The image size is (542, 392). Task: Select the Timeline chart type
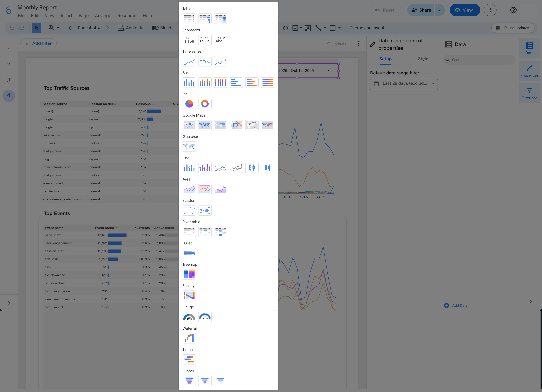[189, 359]
